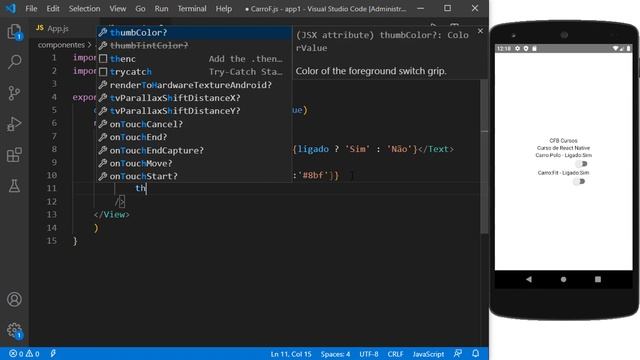
Task: Toggle the Carro Polo switch on emulator
Action: click(x=581, y=164)
